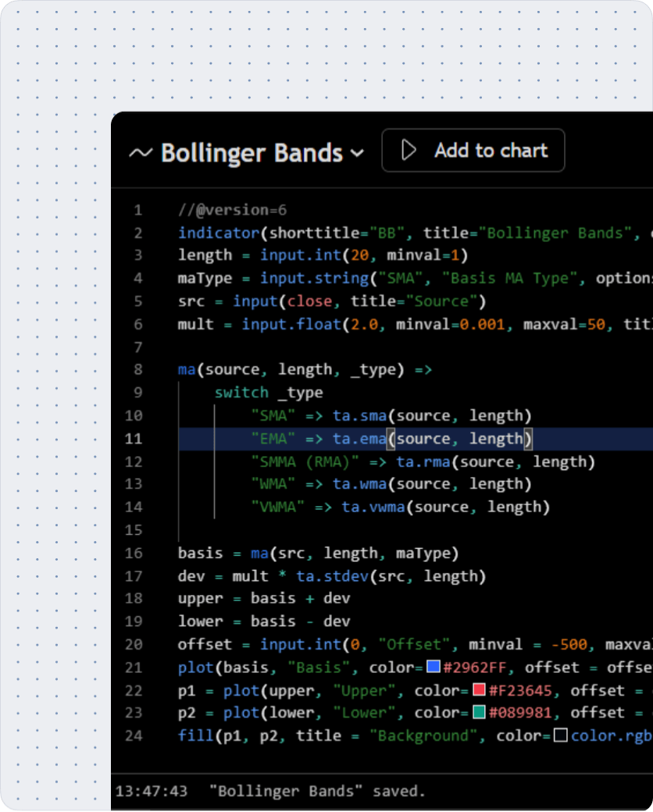
Task: Click the empty line 15 number
Action: point(134,530)
